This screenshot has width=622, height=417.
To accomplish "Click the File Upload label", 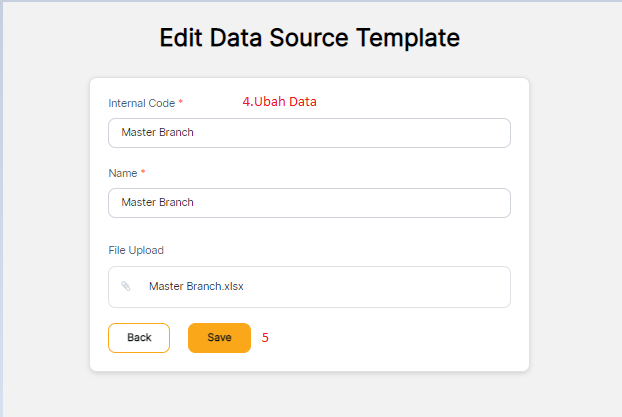I will click(136, 250).
